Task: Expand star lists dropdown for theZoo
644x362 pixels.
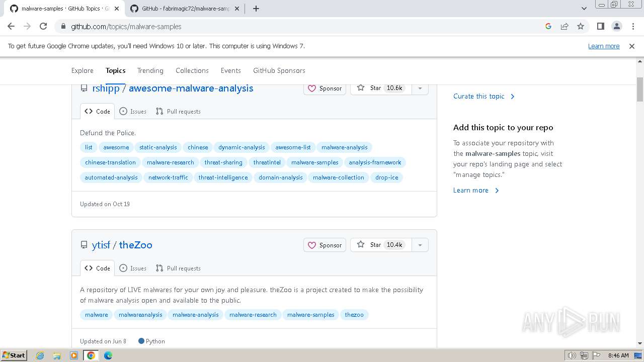Action: click(x=420, y=245)
